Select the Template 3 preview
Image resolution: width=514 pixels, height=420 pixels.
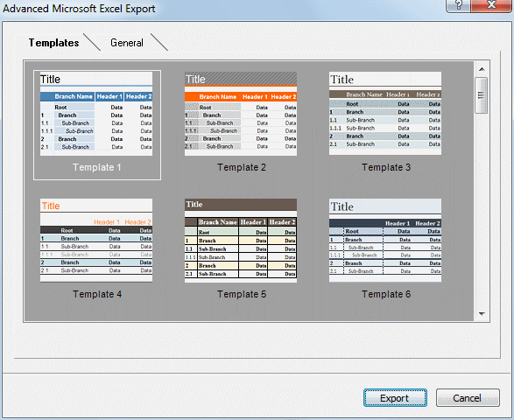point(385,114)
